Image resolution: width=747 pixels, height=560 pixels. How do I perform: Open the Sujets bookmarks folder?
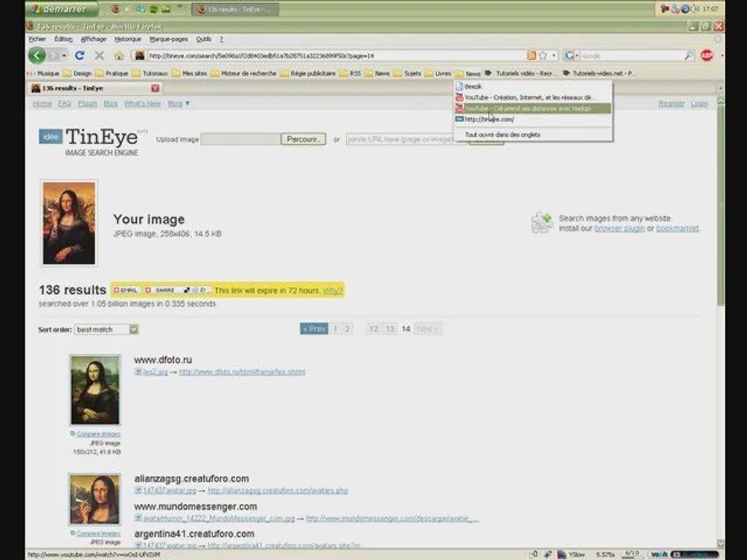coord(408,73)
